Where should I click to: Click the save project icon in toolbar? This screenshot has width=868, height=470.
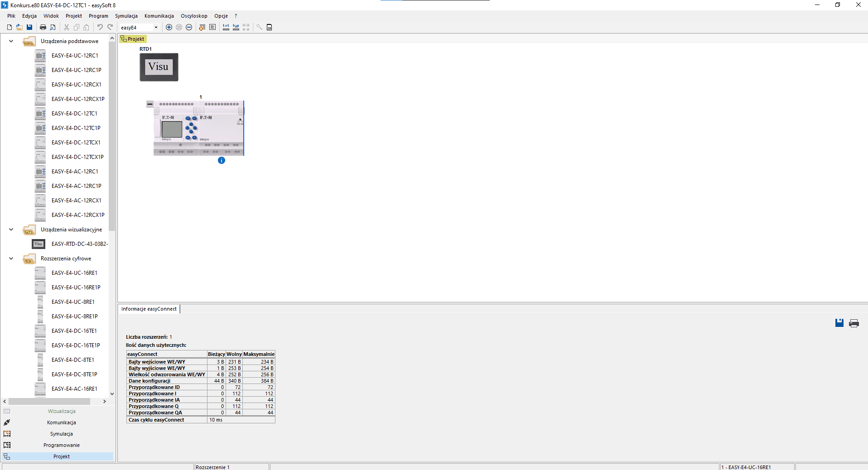tap(29, 27)
